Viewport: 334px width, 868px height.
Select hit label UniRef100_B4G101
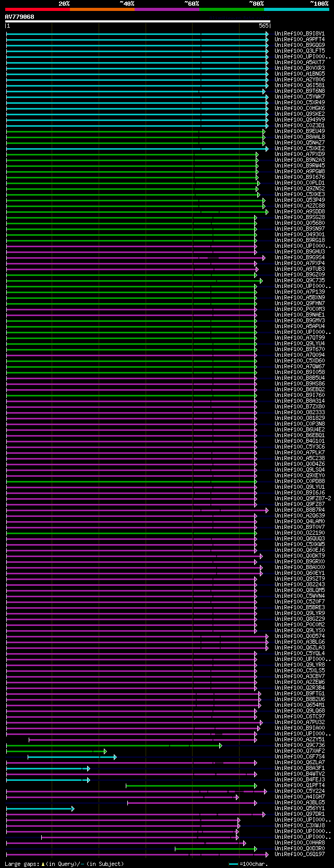coord(300,441)
